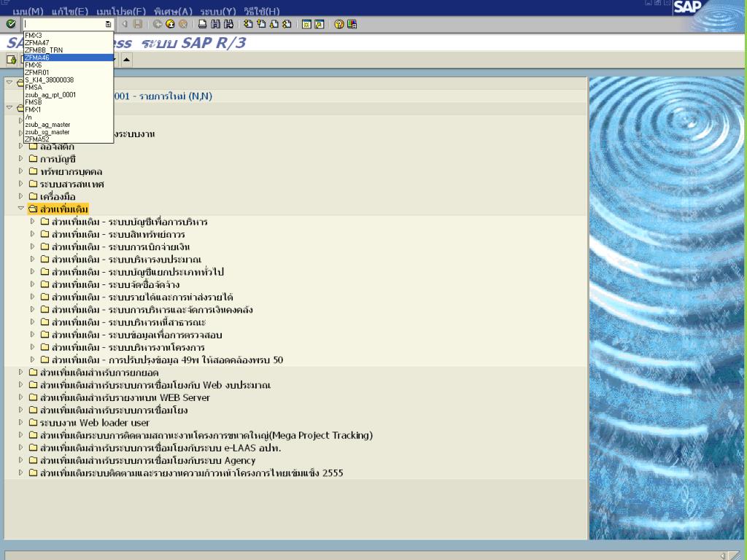The width and height of the screenshot is (747, 560).
Task: Select the Mega Project Tracking folder
Action: (206, 435)
